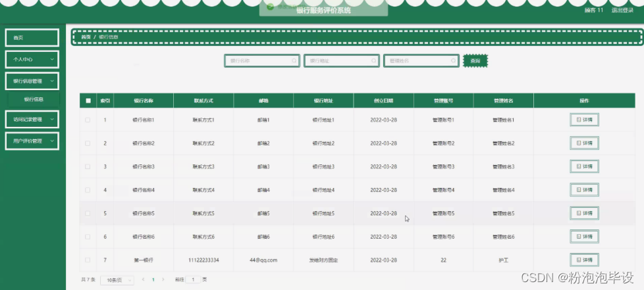This screenshot has width=644, height=290.
Task: Click the 索引 column header
Action: coord(105,101)
